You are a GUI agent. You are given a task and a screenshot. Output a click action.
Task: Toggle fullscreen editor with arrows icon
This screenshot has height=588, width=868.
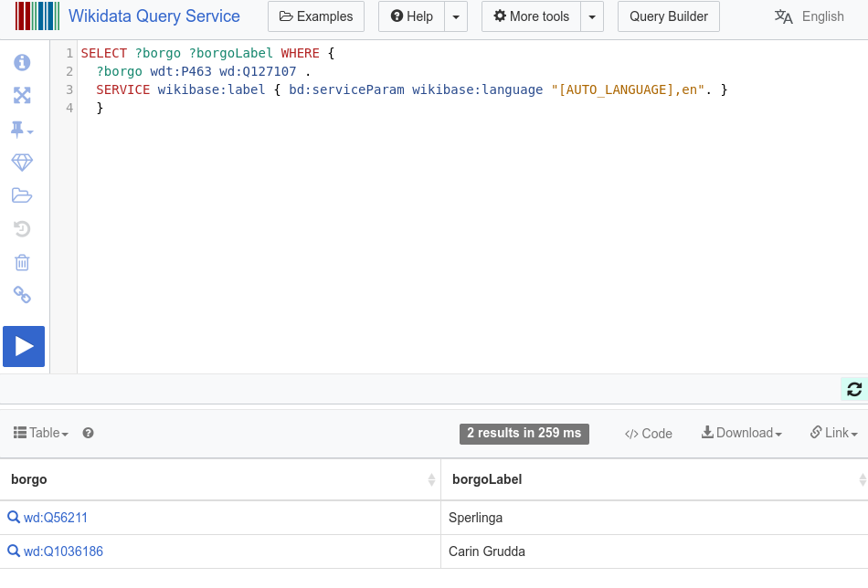click(22, 96)
